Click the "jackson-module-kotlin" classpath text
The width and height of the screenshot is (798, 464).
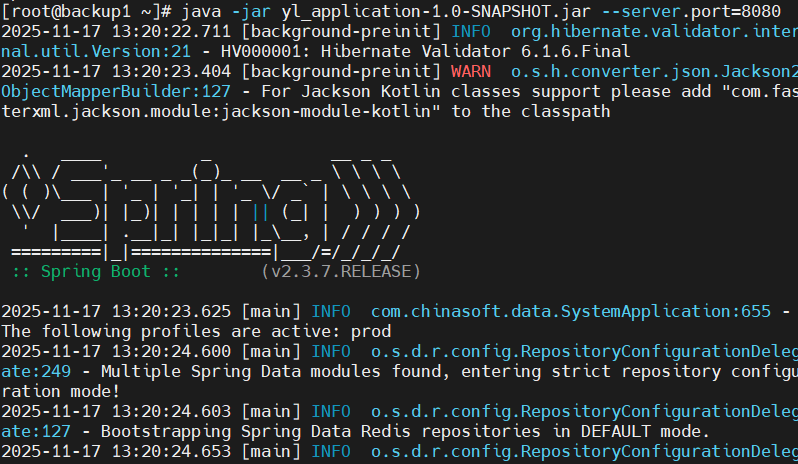(x=326, y=111)
